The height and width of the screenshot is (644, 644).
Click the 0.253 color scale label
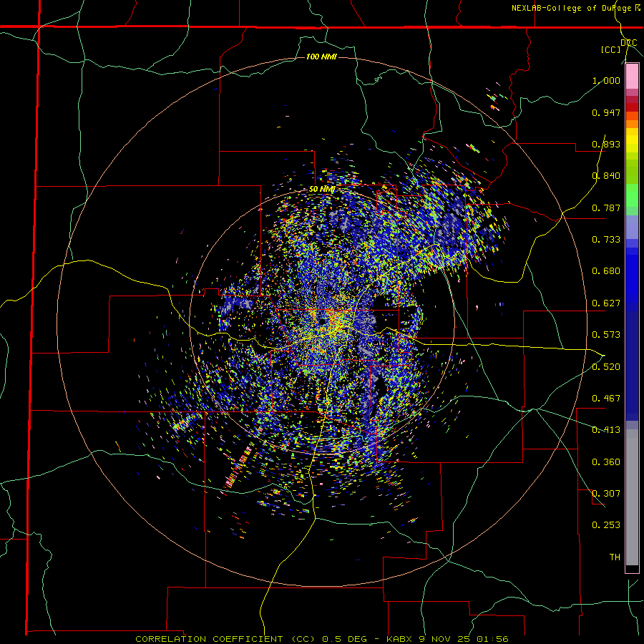click(606, 525)
